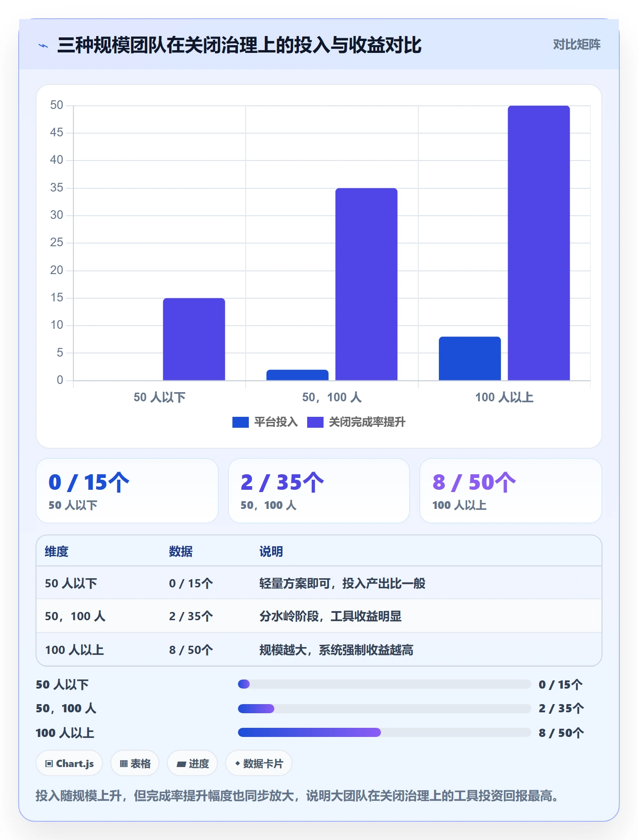Click the lightning icon beside the title
638x840 pixels.
(x=43, y=46)
